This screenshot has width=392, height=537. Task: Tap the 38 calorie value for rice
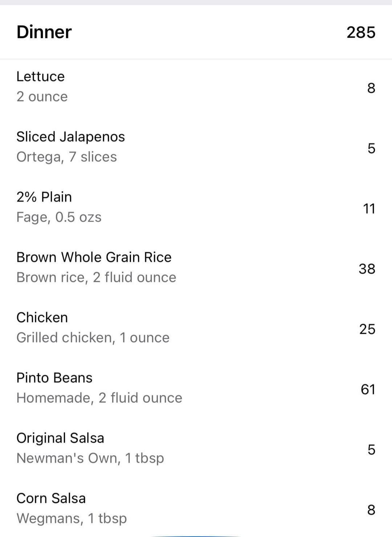(367, 269)
